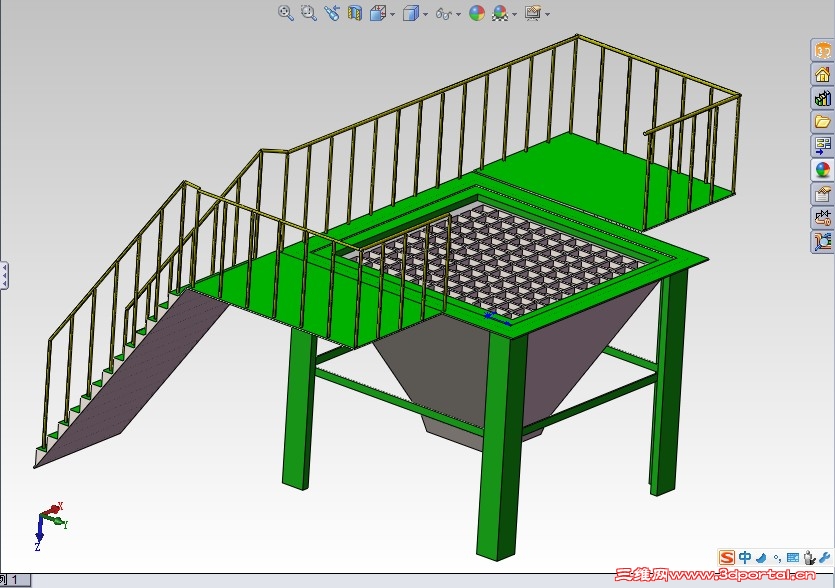
Task: Open the 3D ContentCentral task pane tab
Action: click(823, 51)
